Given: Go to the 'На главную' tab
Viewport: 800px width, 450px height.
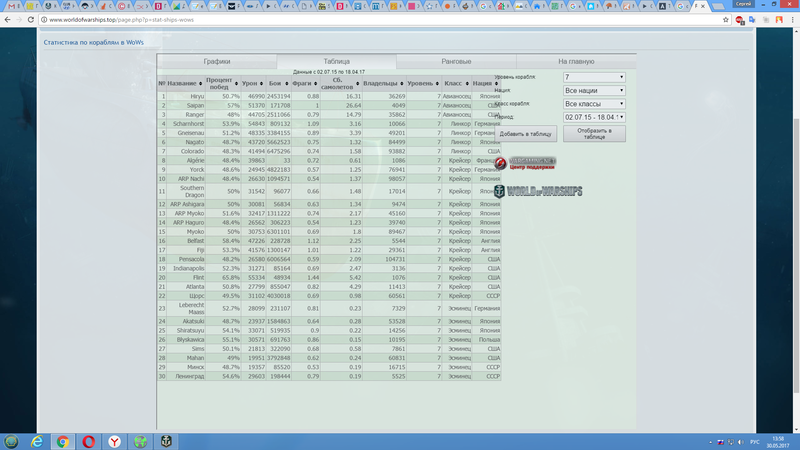Looking at the screenshot, I should (x=576, y=61).
